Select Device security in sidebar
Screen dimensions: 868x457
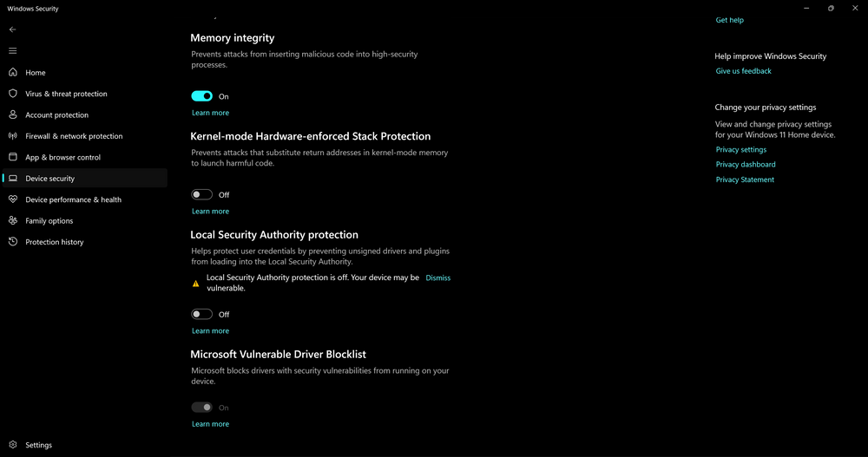[x=50, y=179]
